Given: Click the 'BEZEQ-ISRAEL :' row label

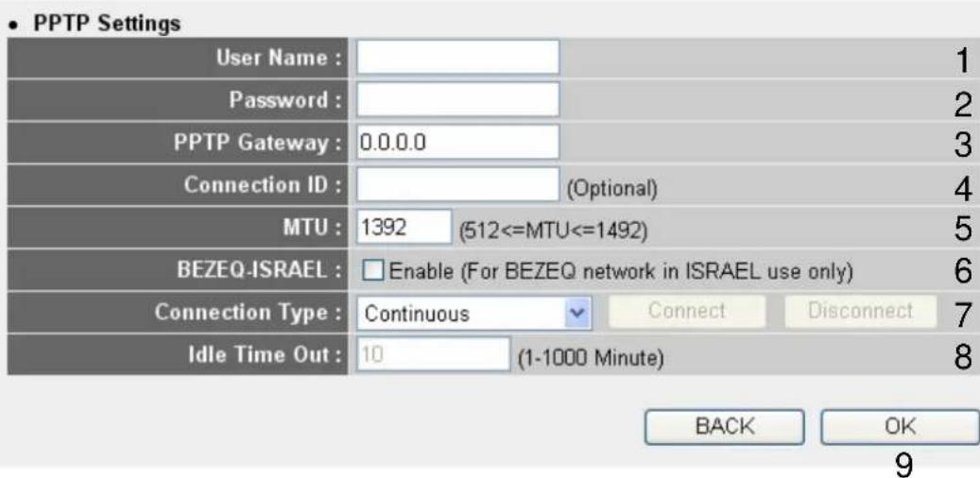Looking at the screenshot, I should tap(259, 271).
